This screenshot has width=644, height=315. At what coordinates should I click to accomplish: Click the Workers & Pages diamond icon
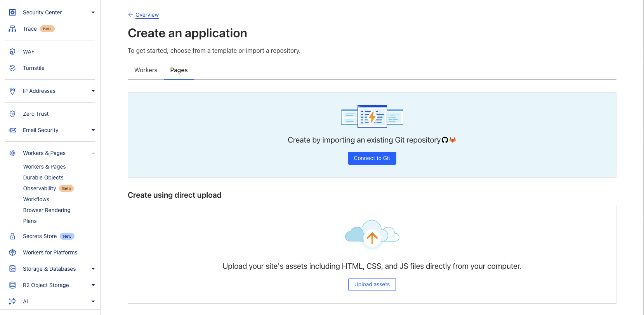pos(12,153)
